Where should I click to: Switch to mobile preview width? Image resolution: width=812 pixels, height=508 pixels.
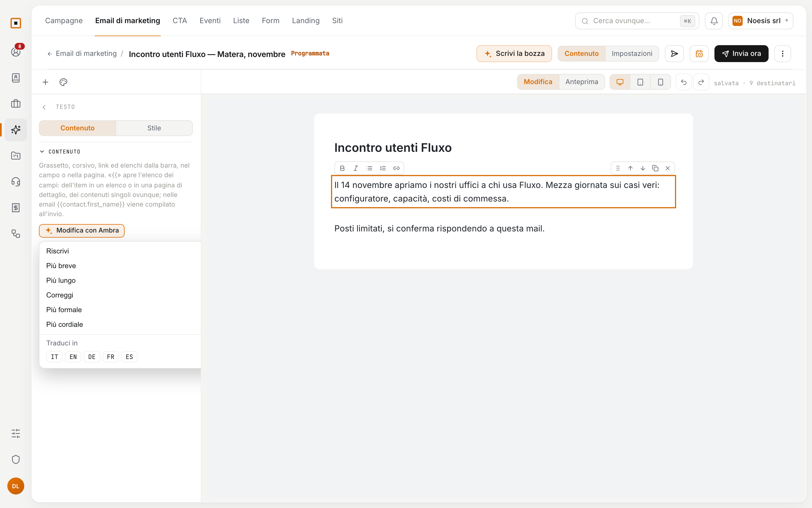(x=660, y=82)
